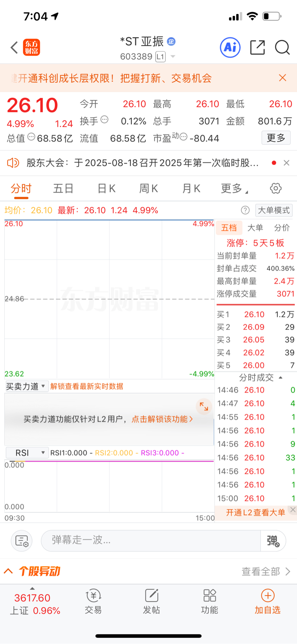The height and width of the screenshot is (644, 297).
Task: Open the 功能 functions icon
Action: pyautogui.click(x=210, y=601)
